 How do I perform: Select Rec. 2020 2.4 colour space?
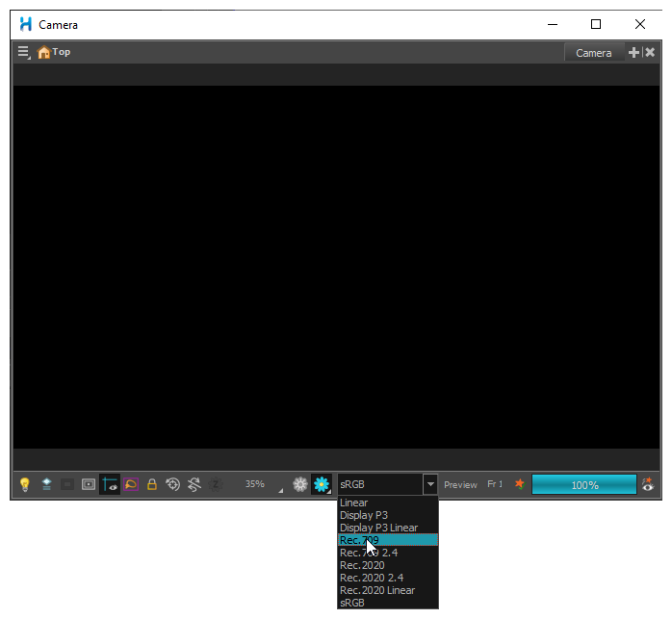371,578
